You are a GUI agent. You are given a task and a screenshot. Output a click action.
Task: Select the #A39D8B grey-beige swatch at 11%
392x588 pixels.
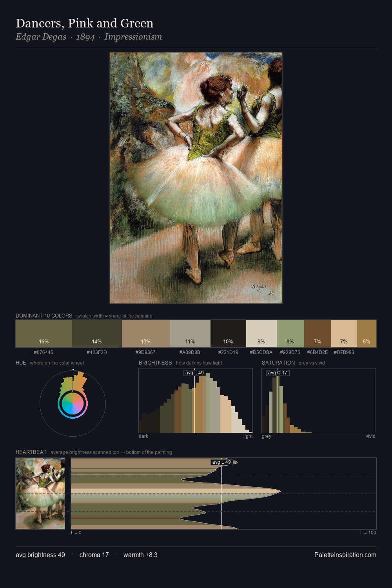tap(190, 334)
